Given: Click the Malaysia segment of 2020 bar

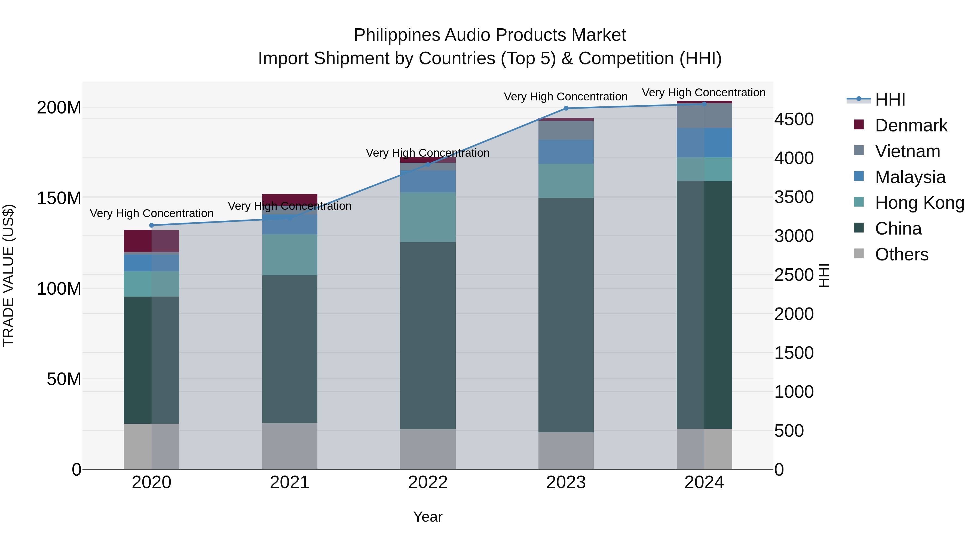Looking at the screenshot, I should coord(151,263).
